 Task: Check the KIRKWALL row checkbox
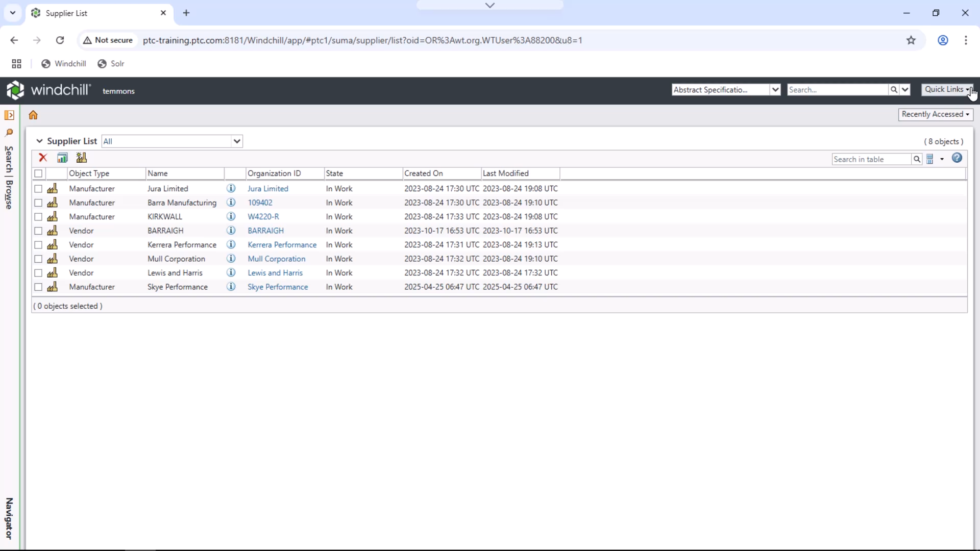point(38,217)
